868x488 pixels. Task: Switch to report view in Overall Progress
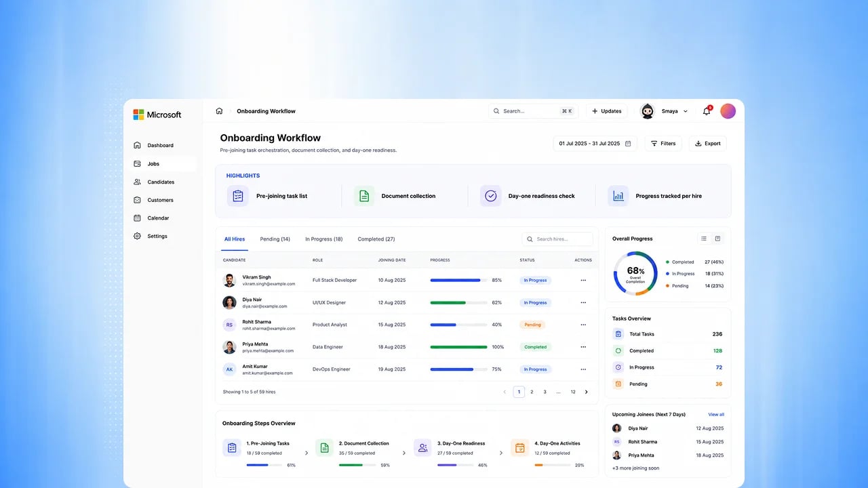click(718, 239)
